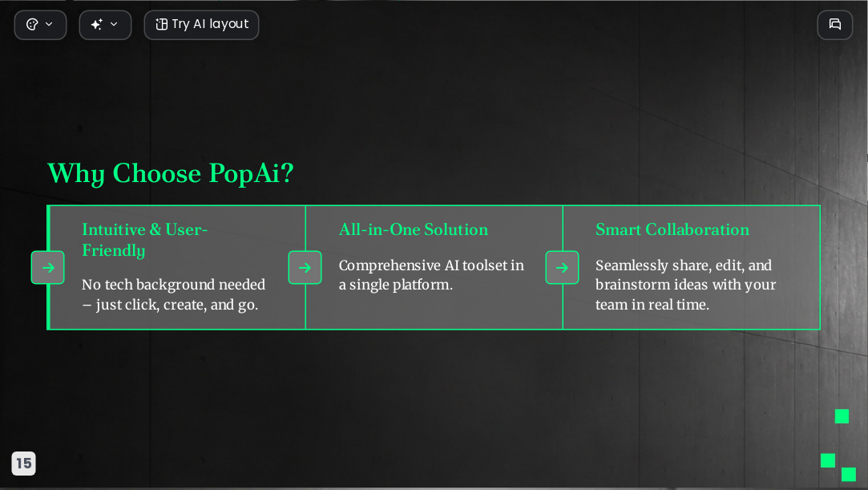Screen dimensions: 868x490
Task: Select 'Seamlessly share, edit' description text
Action: click(685, 285)
